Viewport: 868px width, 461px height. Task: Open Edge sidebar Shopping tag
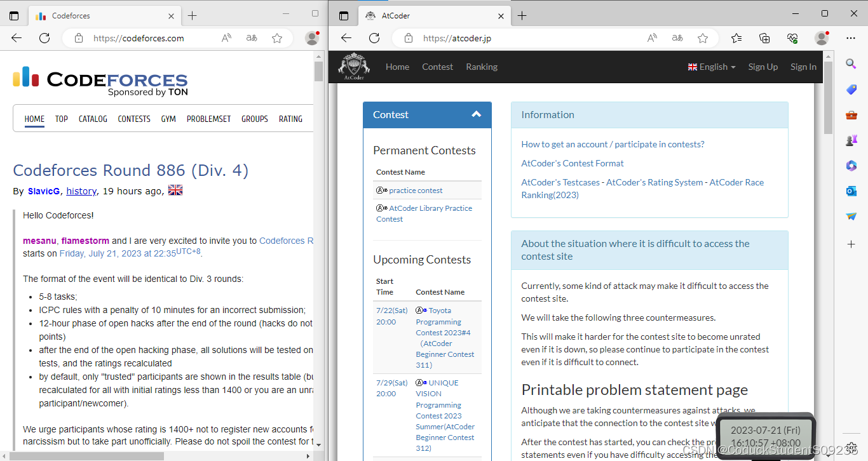pos(851,90)
